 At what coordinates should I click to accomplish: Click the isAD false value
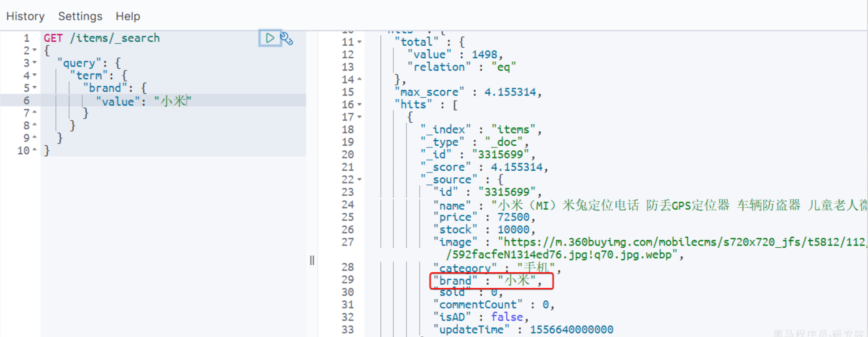tap(507, 317)
